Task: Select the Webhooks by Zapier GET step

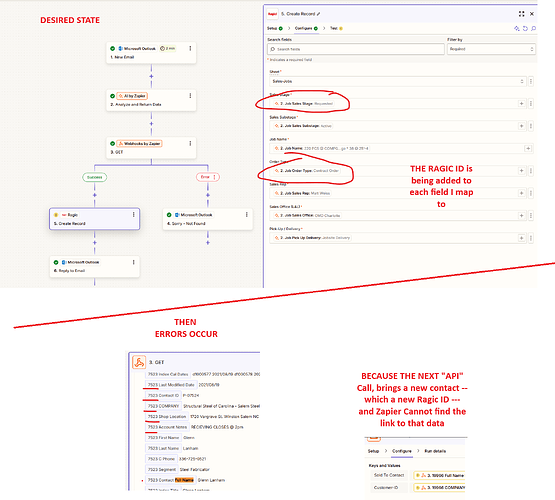Action: 151,148
